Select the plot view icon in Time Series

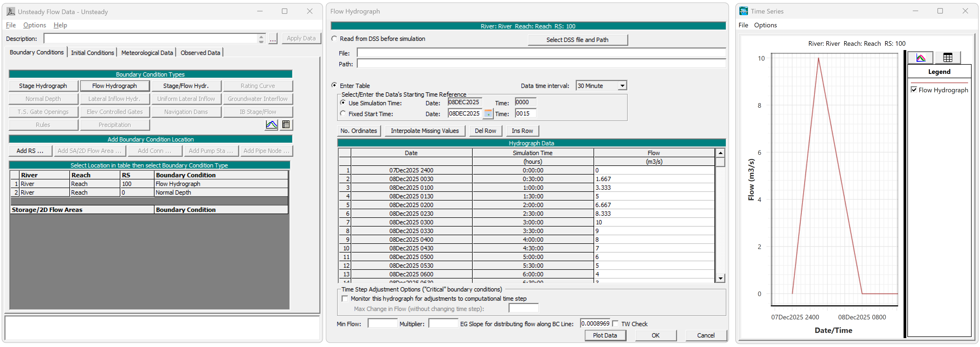pyautogui.click(x=920, y=58)
